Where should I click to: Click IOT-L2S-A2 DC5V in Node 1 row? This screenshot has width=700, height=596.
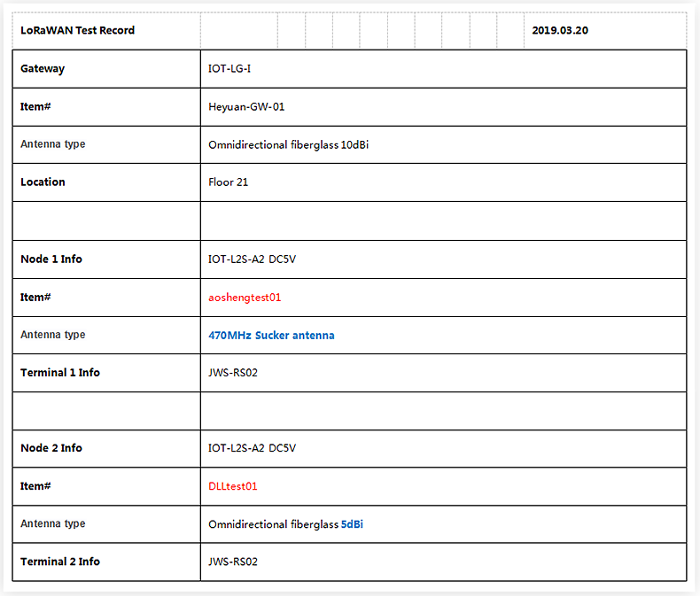(x=252, y=259)
